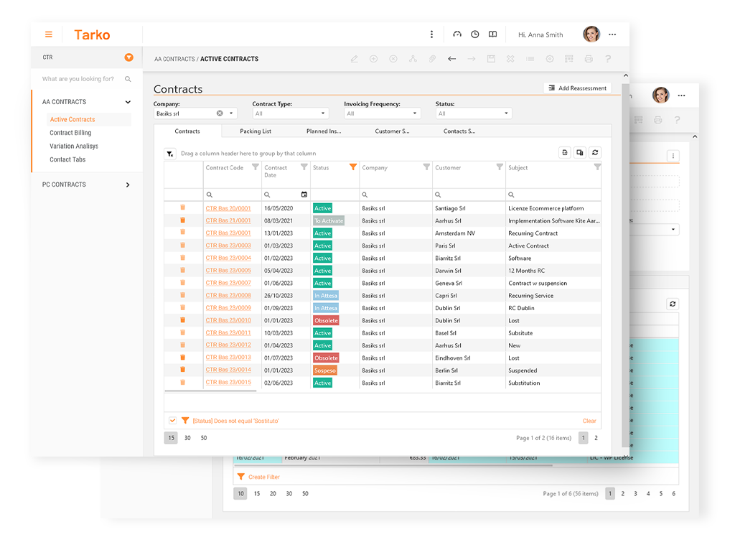Click the refresh icon above the grid
The height and width of the screenshot is (560, 735).
click(x=595, y=152)
